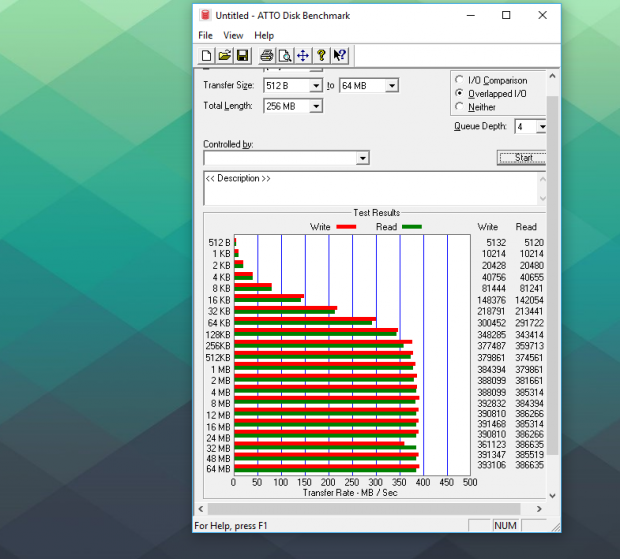This screenshot has height=559, width=620.
Task: Click the Save floppy disk icon
Action: click(x=242, y=56)
